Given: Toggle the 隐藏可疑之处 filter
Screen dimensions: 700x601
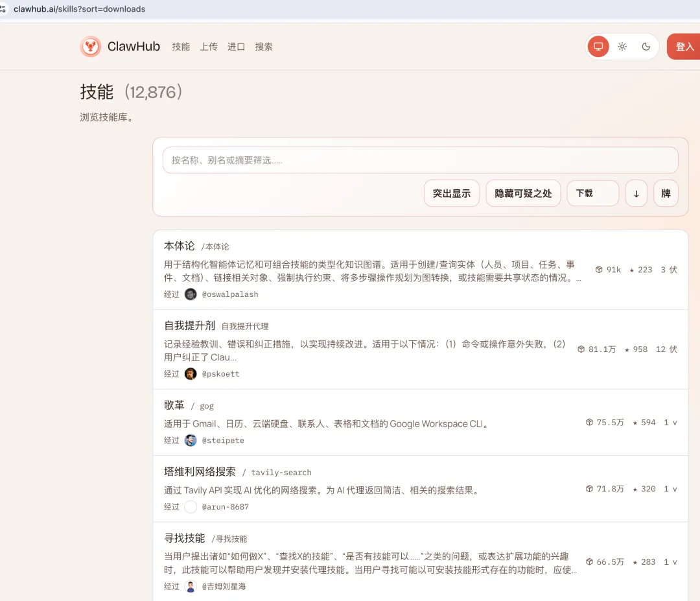Looking at the screenshot, I should tap(523, 193).
